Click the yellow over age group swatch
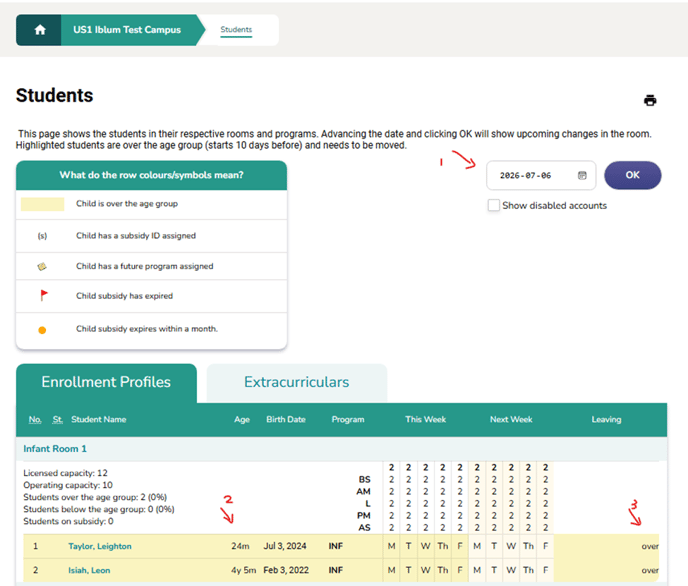Screen dimensions: 688x586 click(42, 204)
